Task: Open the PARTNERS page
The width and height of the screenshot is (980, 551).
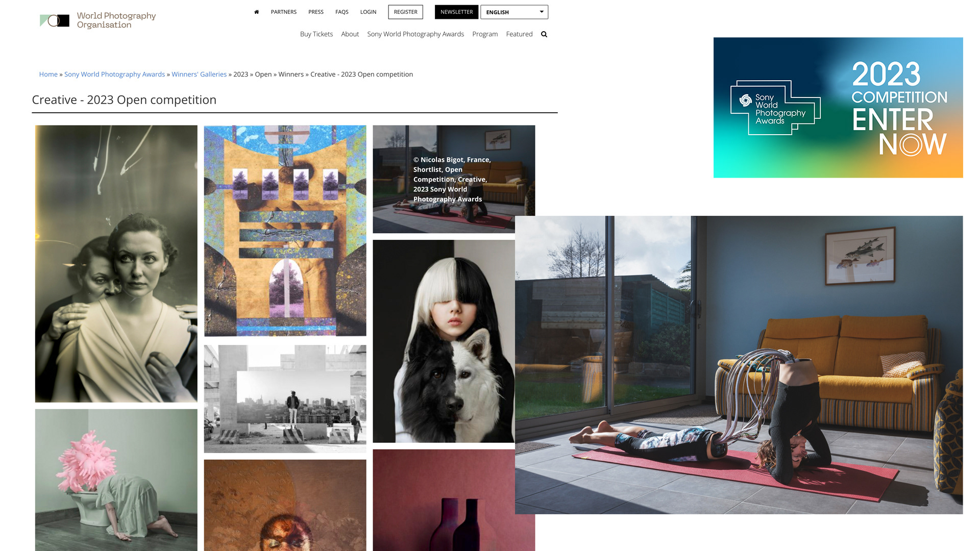Action: 283,12
